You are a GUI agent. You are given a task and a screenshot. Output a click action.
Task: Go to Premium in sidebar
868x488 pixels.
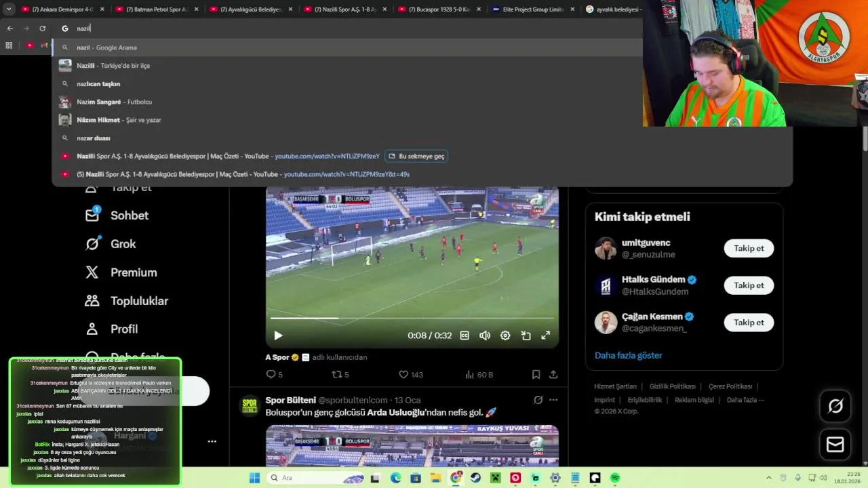pyautogui.click(x=121, y=272)
